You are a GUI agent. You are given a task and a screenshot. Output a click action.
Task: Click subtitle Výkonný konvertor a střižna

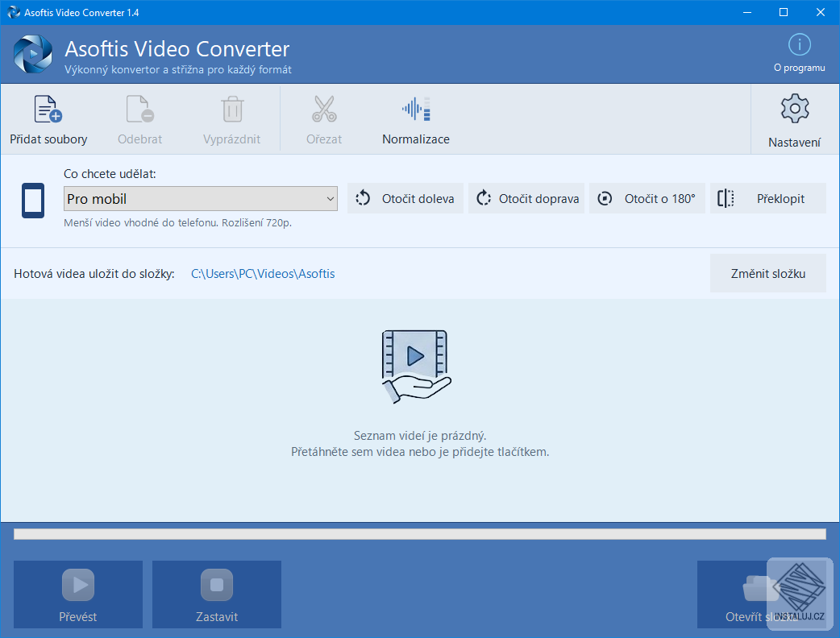pos(178,69)
